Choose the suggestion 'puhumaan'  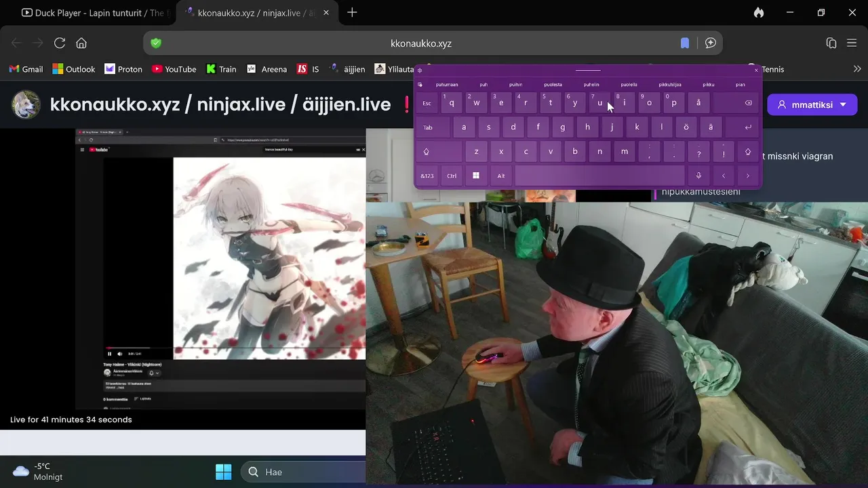coord(447,85)
